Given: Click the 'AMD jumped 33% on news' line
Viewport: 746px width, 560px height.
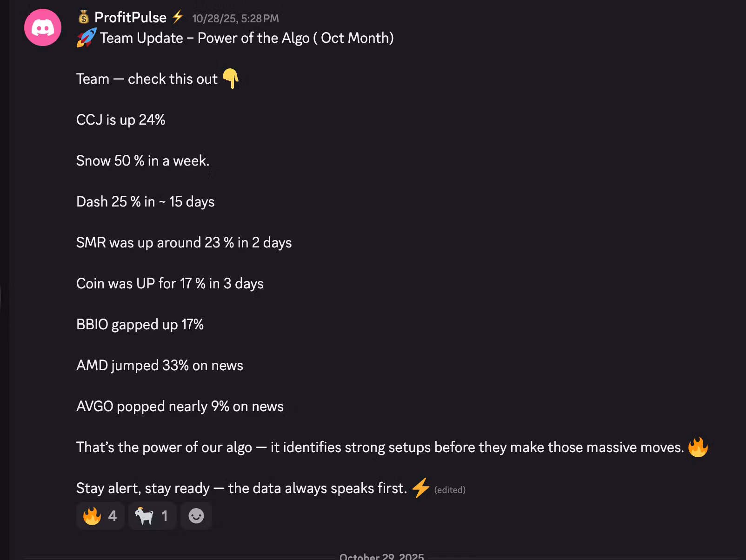Looking at the screenshot, I should tap(160, 365).
